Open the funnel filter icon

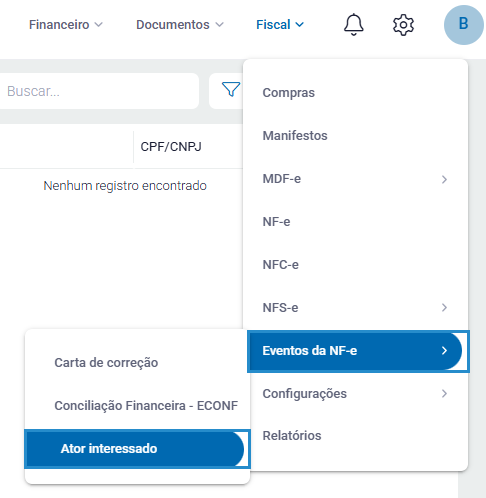231,89
